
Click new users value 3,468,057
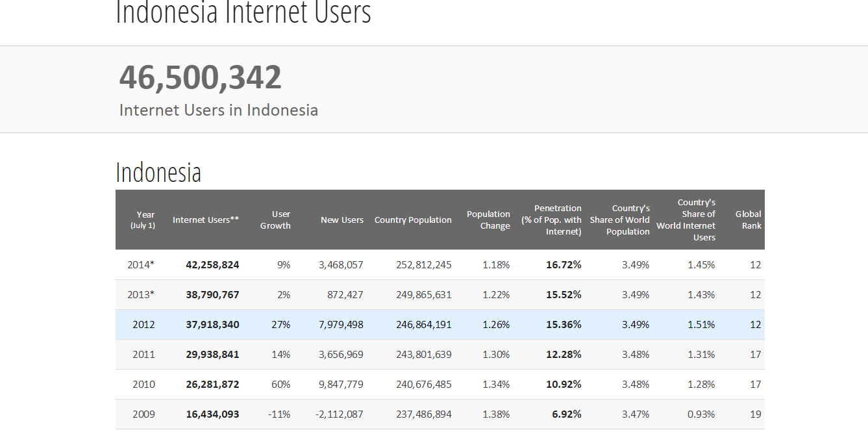click(x=341, y=264)
